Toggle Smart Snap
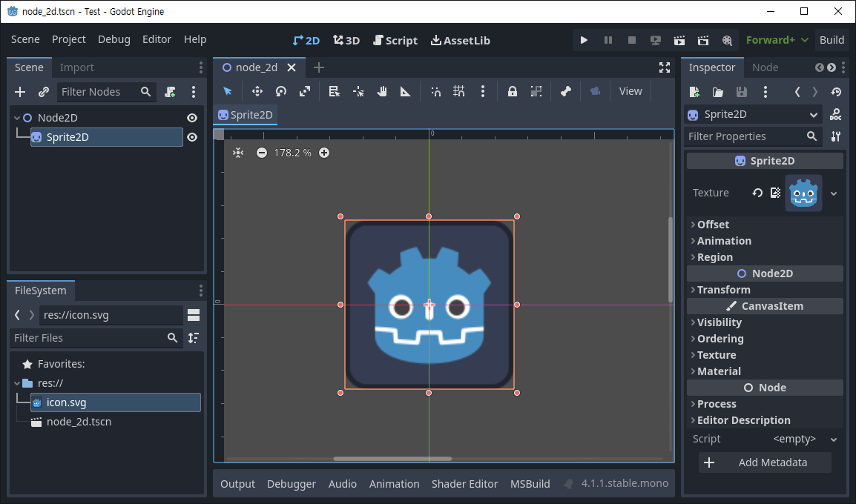 click(435, 91)
